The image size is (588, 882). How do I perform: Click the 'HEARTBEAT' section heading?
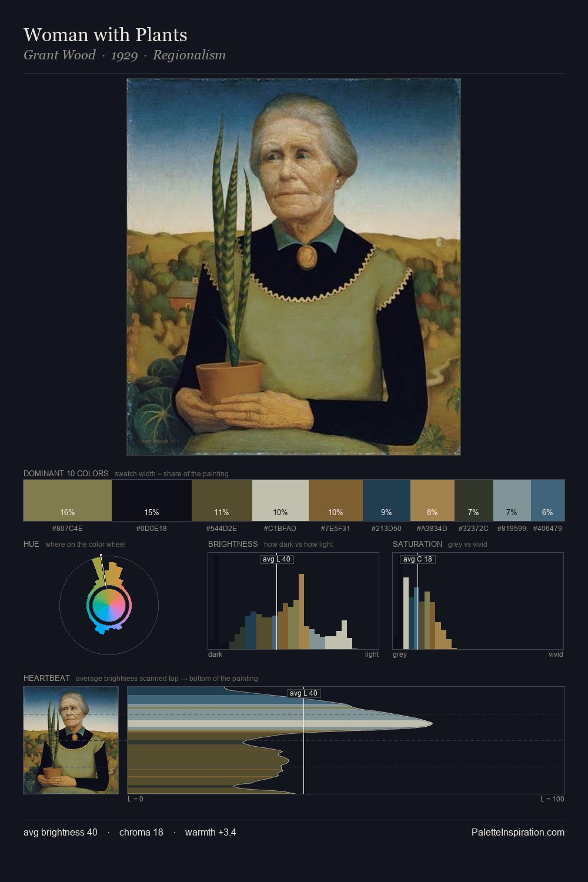coord(46,678)
